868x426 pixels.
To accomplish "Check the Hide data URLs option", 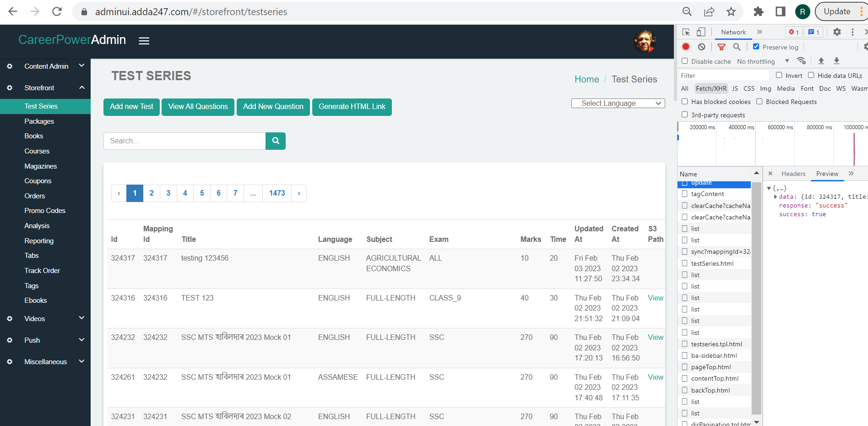I will click(811, 75).
